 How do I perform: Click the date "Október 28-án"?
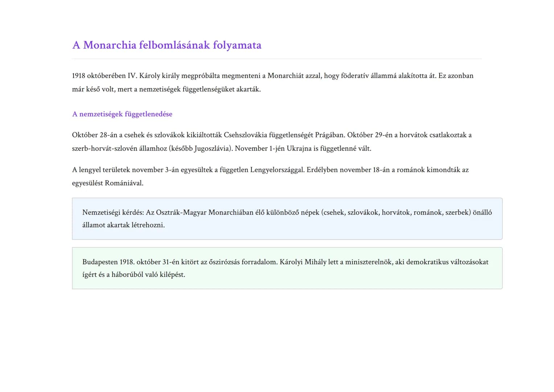(x=94, y=135)
